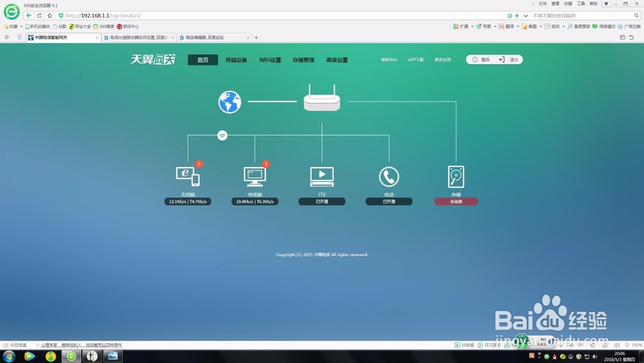This screenshot has height=363, width=644.
Task: Open the 帮助中心 link
Action: [x=389, y=59]
